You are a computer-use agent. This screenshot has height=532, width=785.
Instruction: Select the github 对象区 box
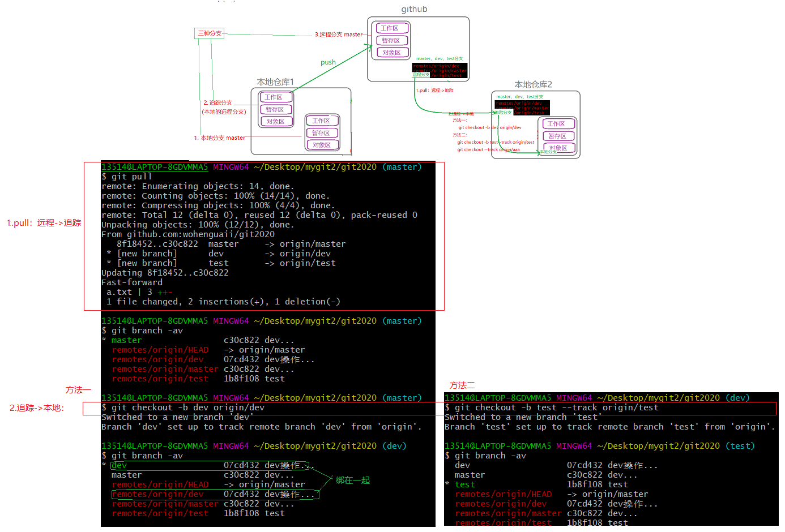coord(391,53)
